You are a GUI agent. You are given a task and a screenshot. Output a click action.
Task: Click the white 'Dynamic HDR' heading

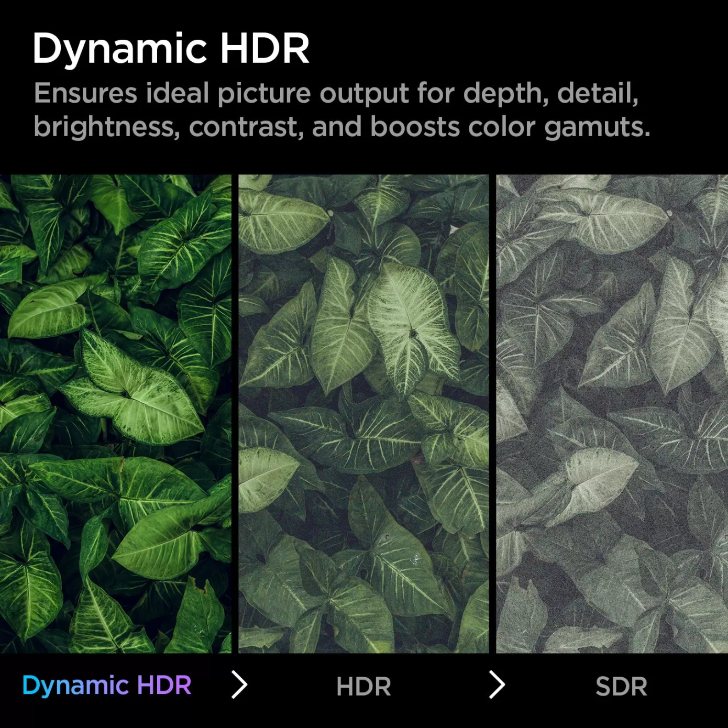pyautogui.click(x=171, y=51)
